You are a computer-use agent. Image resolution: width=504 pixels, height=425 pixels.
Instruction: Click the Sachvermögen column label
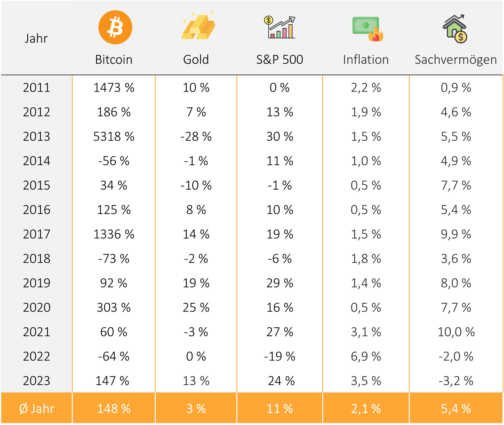click(x=456, y=59)
